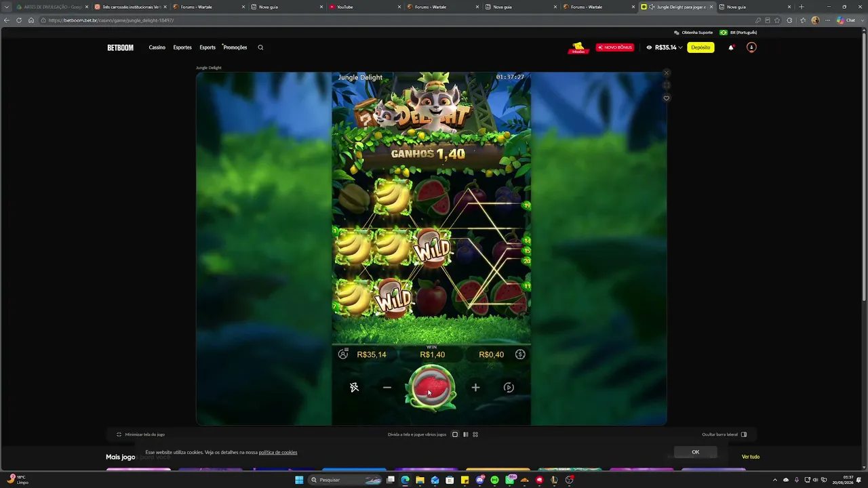Open File Explorer from the taskbar

coord(420,480)
